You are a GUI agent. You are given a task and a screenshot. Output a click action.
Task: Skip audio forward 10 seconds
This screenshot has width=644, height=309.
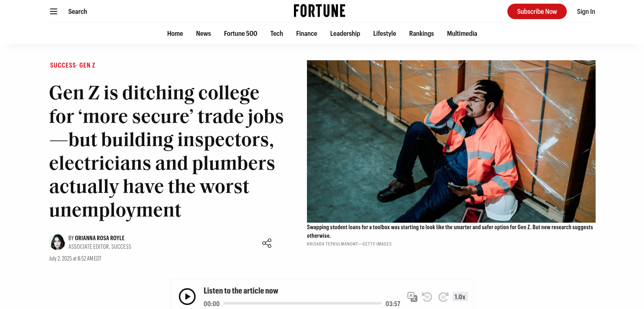point(443,297)
